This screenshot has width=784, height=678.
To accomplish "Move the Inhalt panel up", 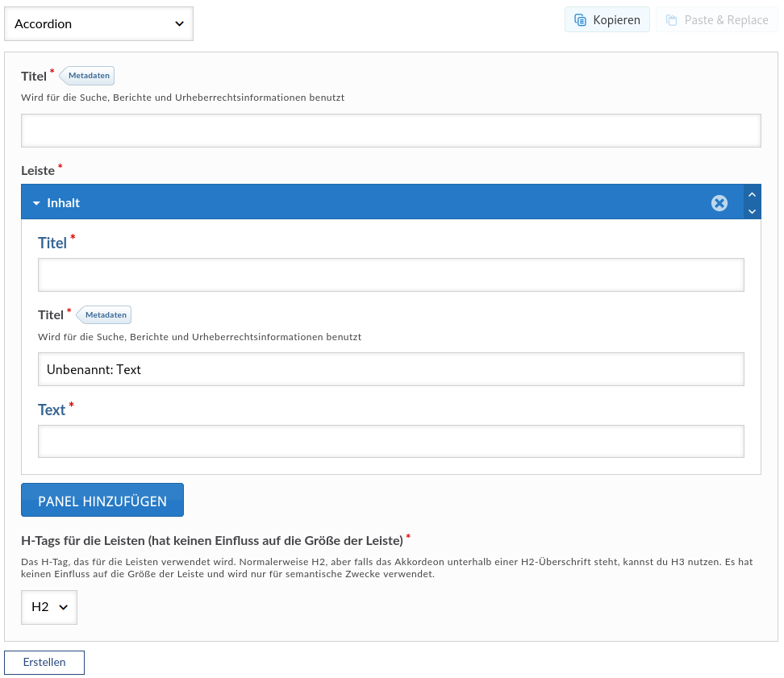I will click(752, 194).
